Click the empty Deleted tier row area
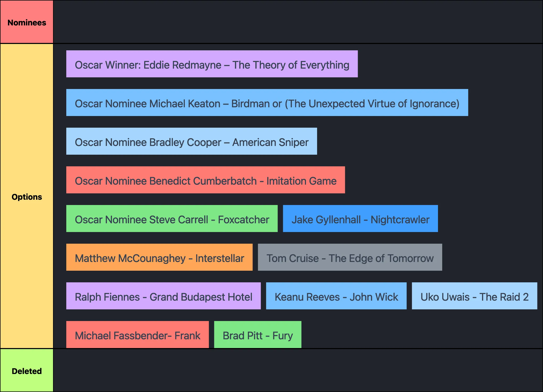Screen dimensions: 543x392 (298, 370)
